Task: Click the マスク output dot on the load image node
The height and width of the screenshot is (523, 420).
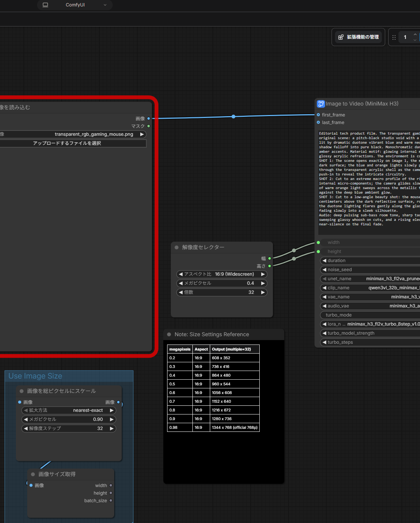Action: point(149,126)
